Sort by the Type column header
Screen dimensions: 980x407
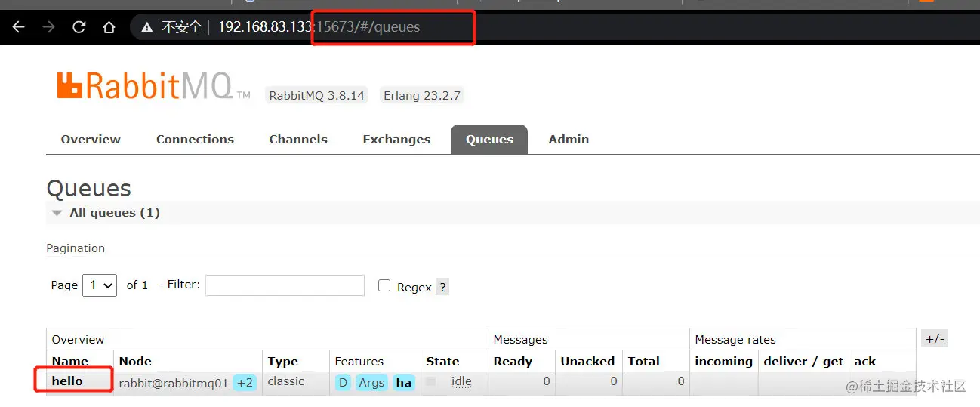pyautogui.click(x=283, y=361)
